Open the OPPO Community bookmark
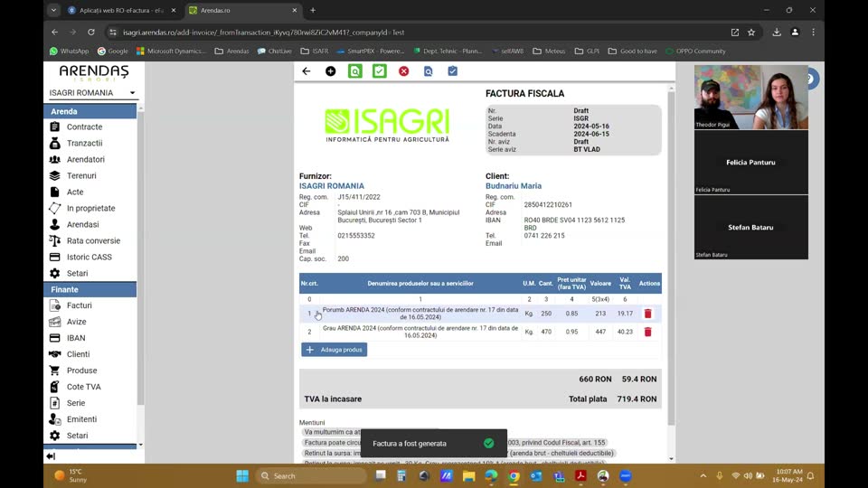The width and height of the screenshot is (868, 488). tap(695, 51)
